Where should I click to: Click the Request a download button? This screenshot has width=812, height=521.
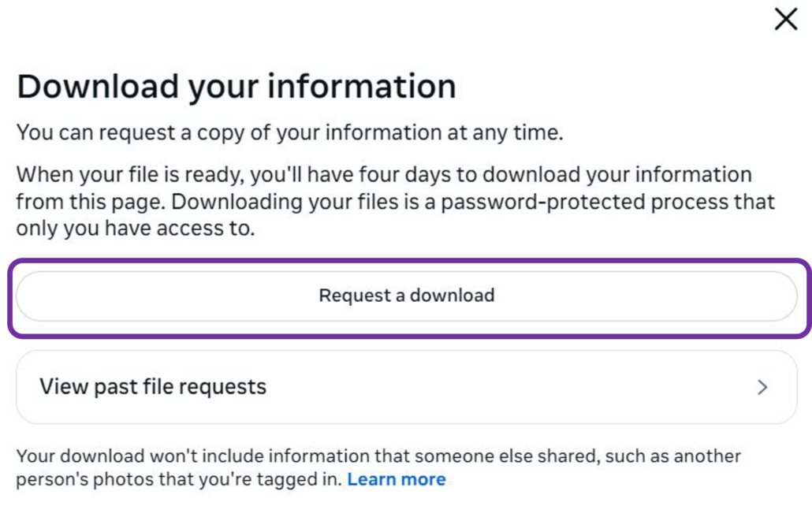click(406, 296)
